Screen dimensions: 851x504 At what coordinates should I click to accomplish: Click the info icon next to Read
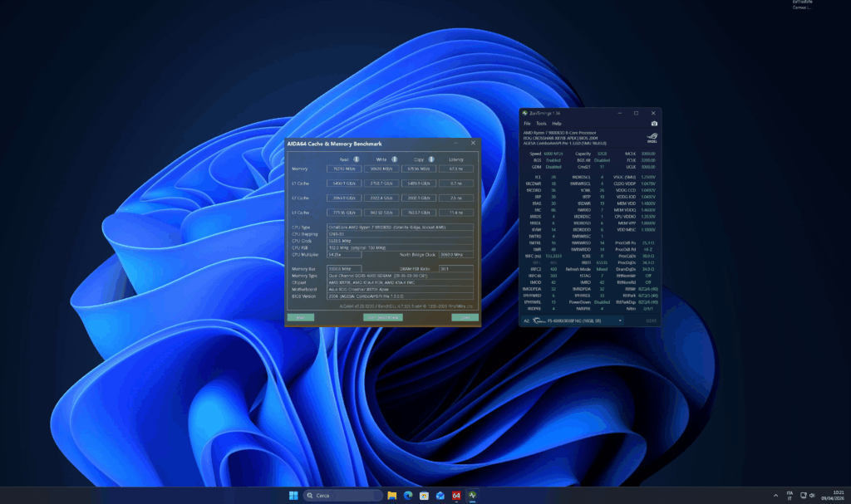(357, 159)
